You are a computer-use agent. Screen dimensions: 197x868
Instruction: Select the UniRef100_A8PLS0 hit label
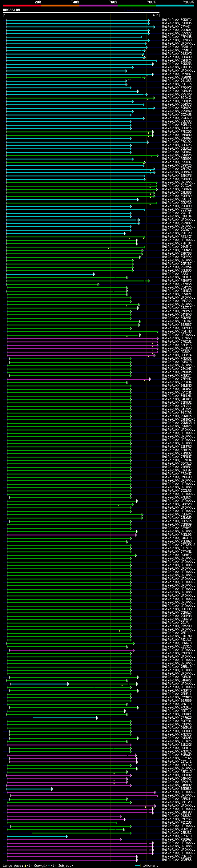pyautogui.click(x=177, y=765)
